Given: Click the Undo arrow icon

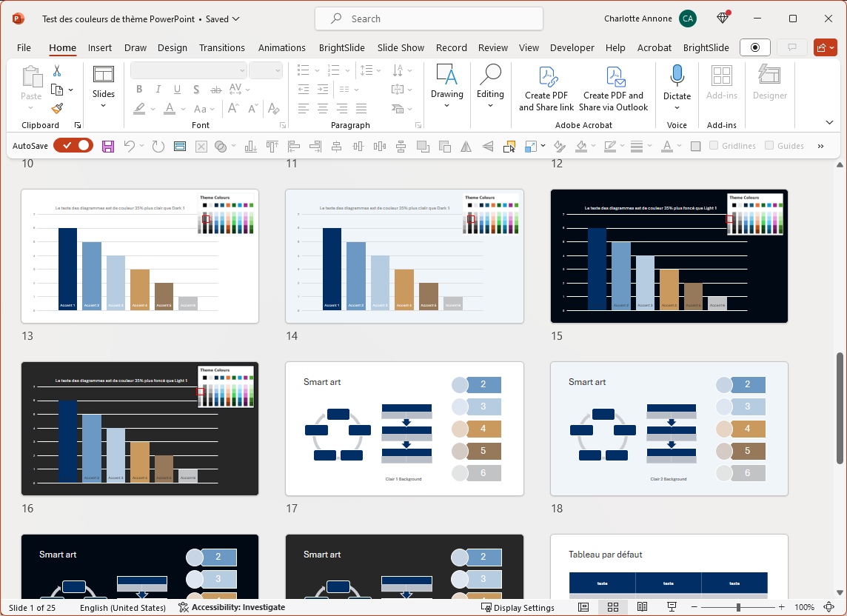Looking at the screenshot, I should pyautogui.click(x=129, y=146).
